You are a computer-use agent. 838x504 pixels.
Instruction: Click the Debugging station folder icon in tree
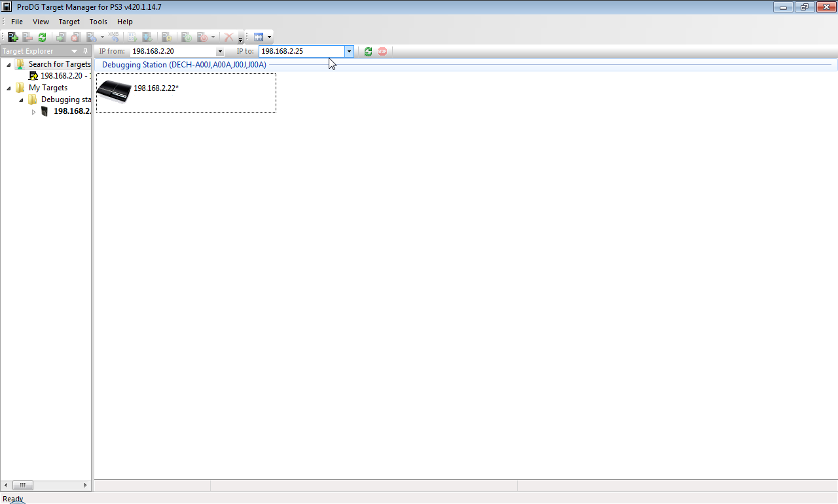click(x=33, y=99)
